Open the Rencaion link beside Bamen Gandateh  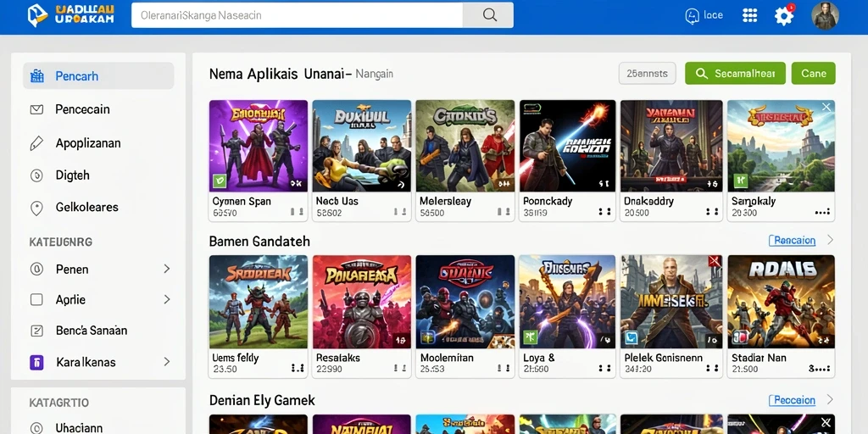[x=794, y=240]
